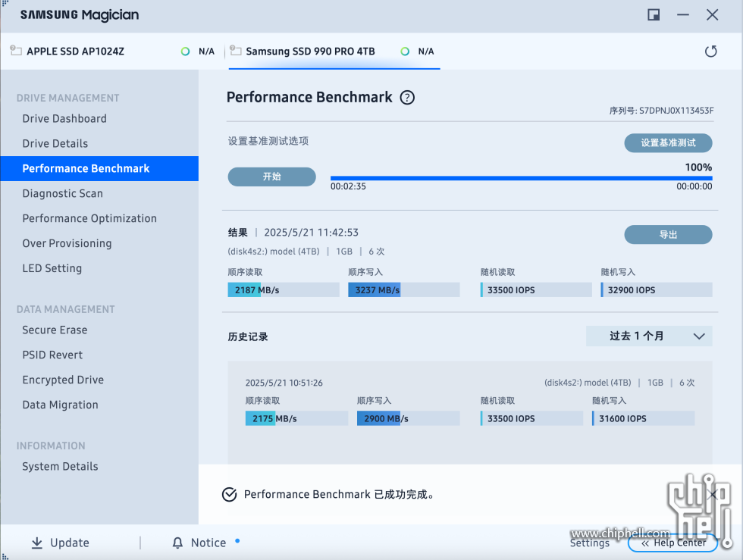Viewport: 743px width, 560px height.
Task: Click the Notice bell icon
Action: [177, 543]
